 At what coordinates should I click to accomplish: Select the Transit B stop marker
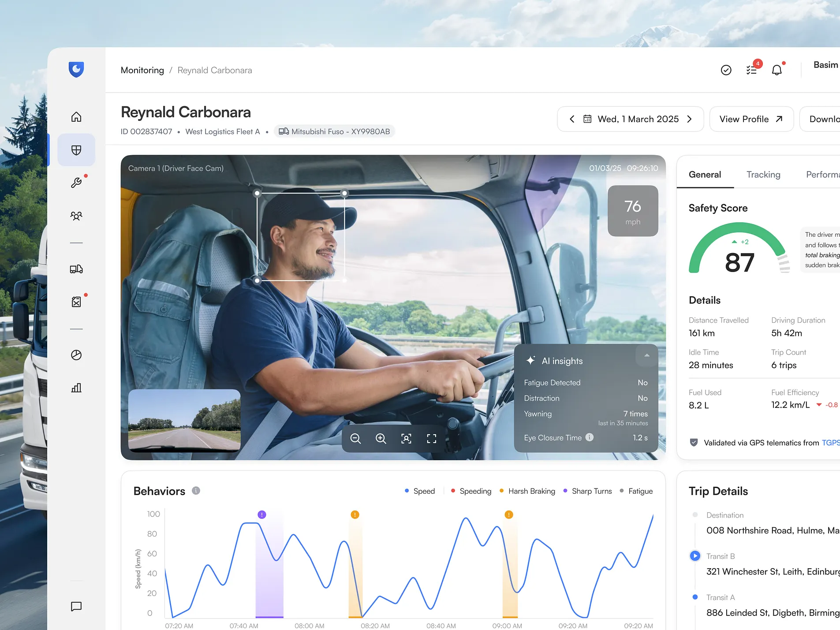695,556
